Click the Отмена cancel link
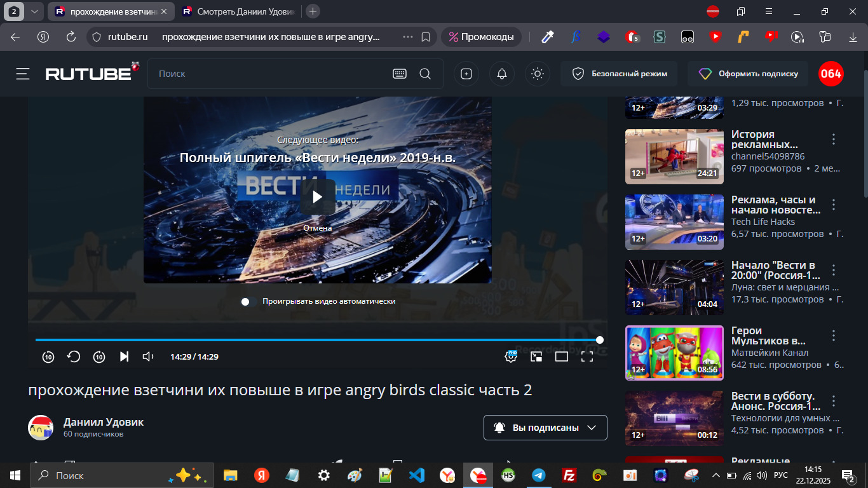The height and width of the screenshot is (488, 868). point(317,228)
